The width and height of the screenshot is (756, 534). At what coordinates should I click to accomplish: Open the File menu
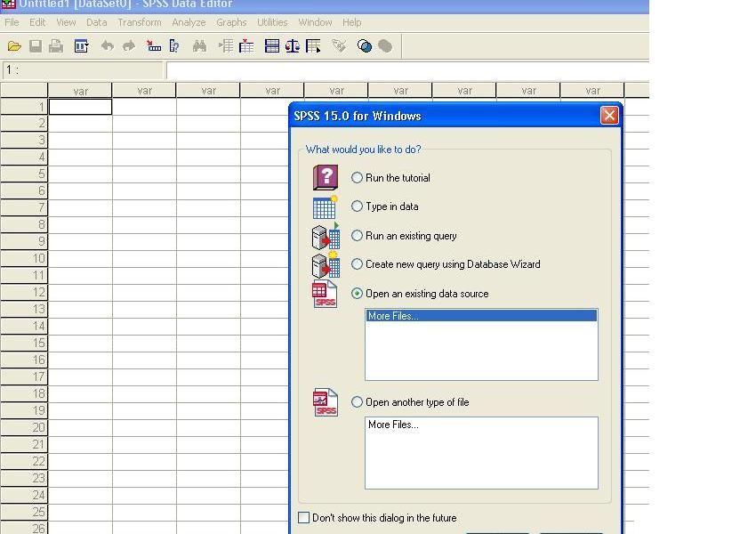[12, 22]
